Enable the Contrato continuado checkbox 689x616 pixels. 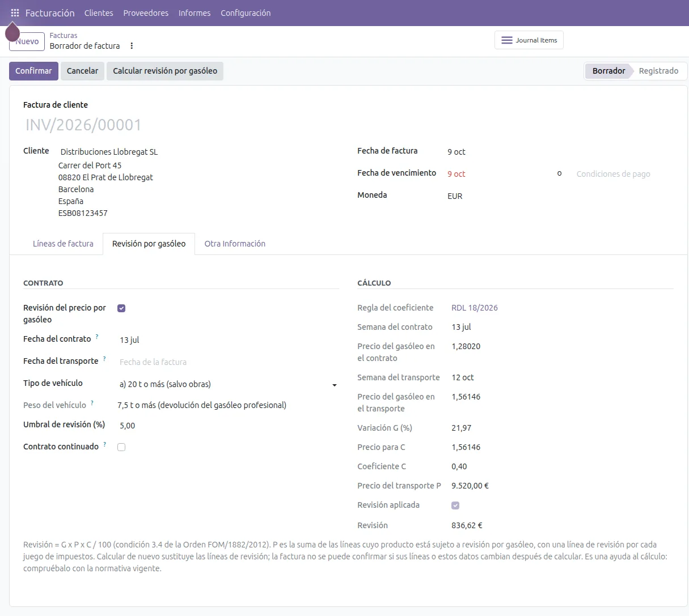[x=121, y=447]
